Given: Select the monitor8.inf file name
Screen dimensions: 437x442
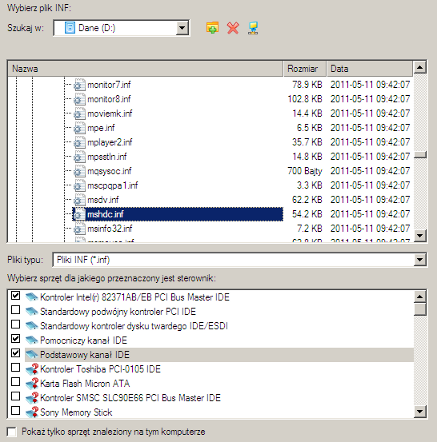Looking at the screenshot, I should click(x=109, y=99).
